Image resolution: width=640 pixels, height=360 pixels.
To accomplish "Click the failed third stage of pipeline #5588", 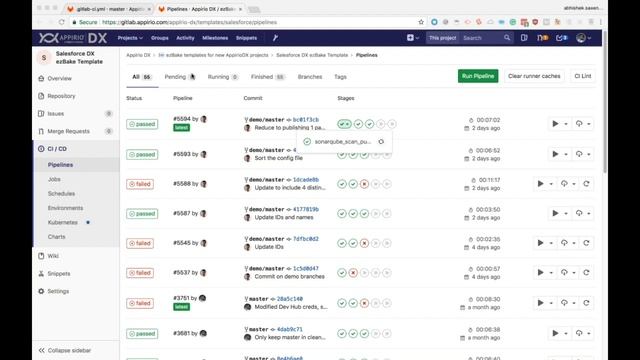I will [364, 184].
